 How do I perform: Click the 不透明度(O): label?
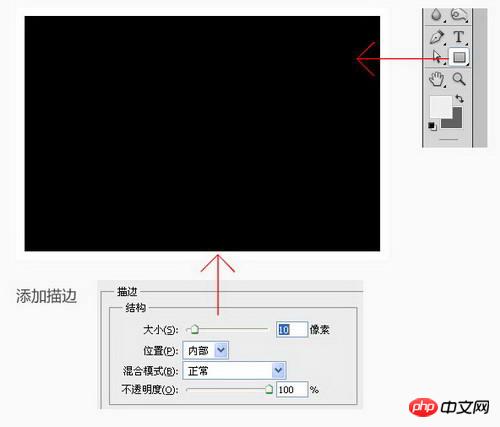point(149,389)
